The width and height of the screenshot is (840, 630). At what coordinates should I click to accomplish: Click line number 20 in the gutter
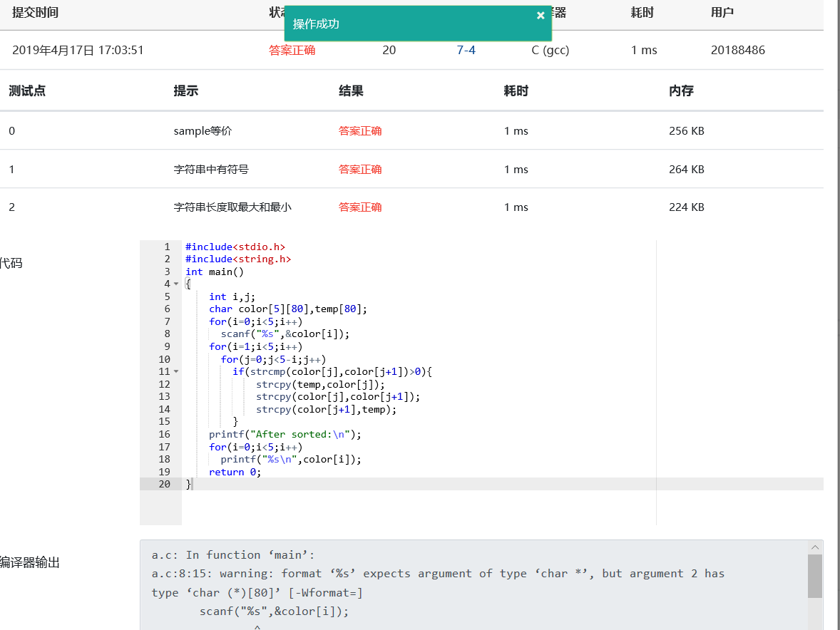tap(165, 484)
